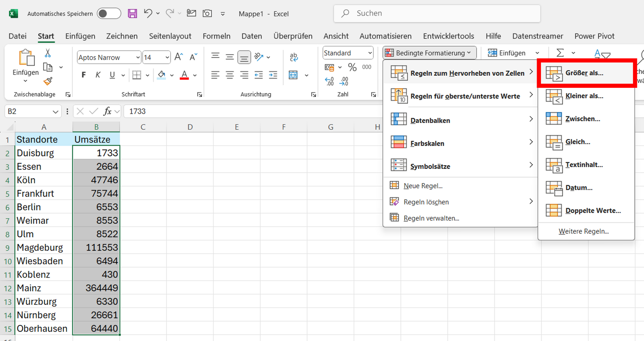Click the Cut scissors icon
The image size is (644, 341).
coord(48,53)
